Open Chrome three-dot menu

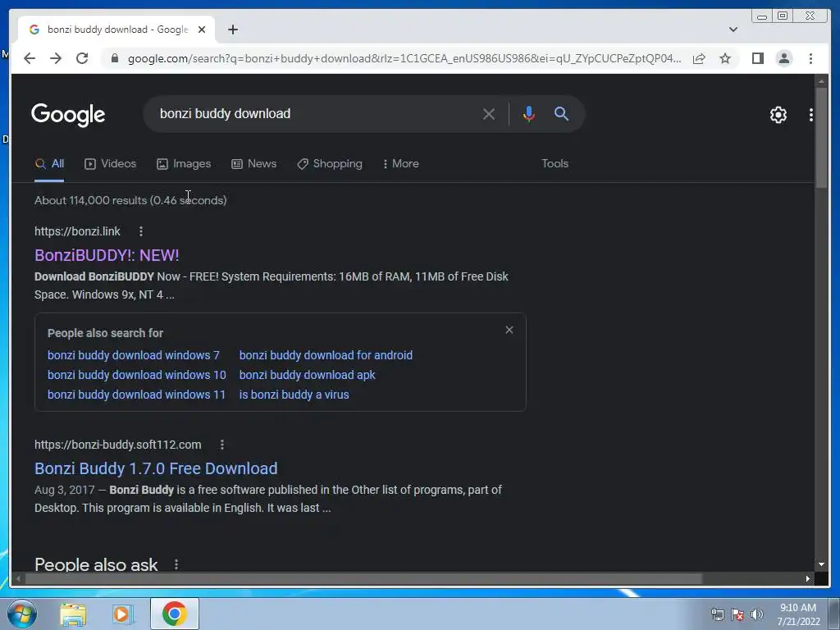tap(810, 58)
